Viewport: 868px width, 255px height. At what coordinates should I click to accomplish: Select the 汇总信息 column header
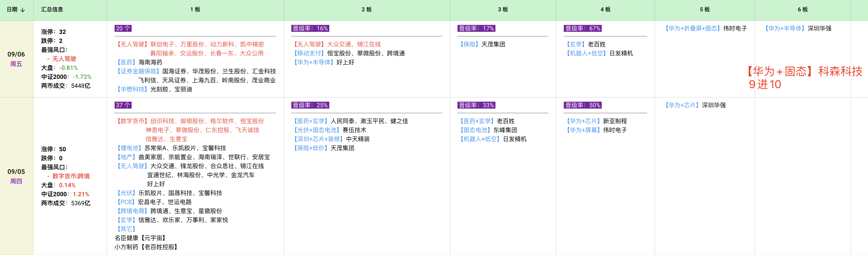click(x=52, y=9)
